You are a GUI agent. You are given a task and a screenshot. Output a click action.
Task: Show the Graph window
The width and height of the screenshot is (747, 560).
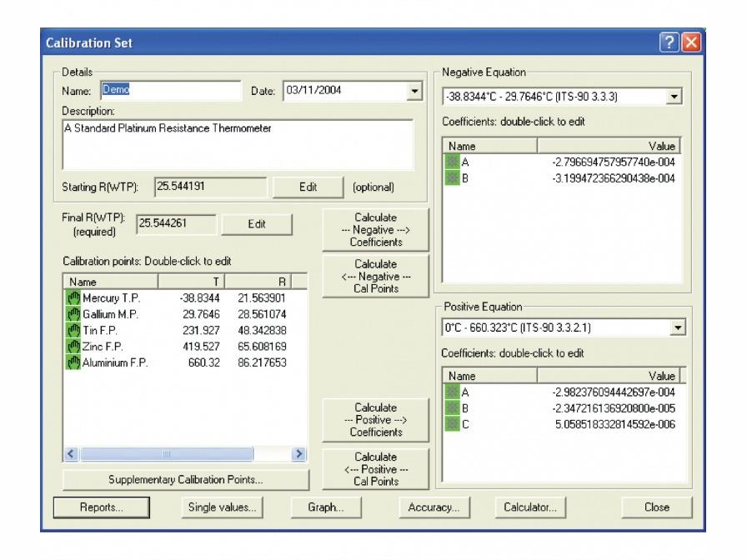coord(326,507)
